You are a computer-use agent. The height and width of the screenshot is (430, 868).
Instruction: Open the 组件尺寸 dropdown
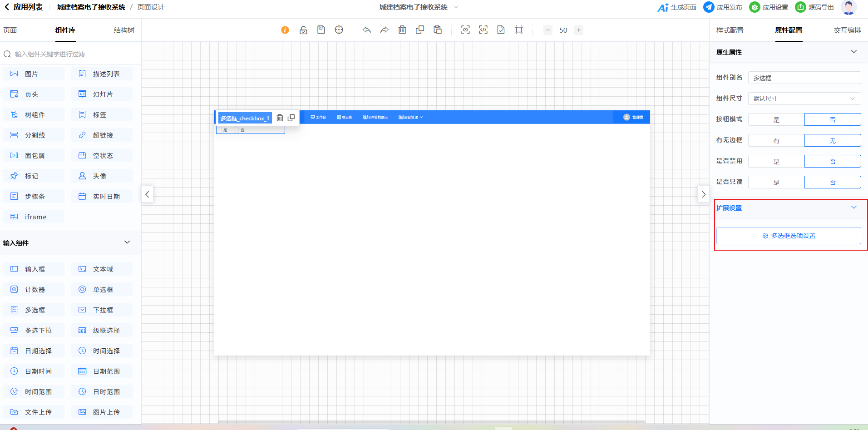pyautogui.click(x=804, y=99)
